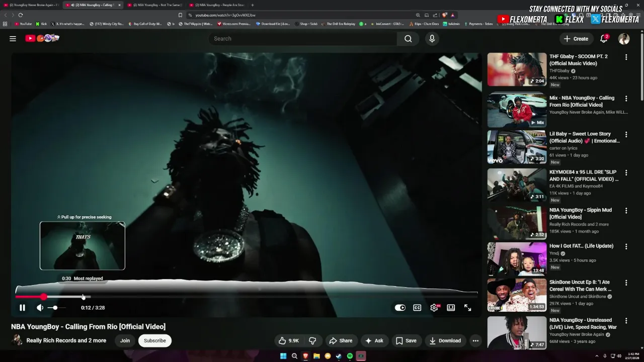The width and height of the screenshot is (644, 362).
Task: Toggle the autoplay switch in the player
Action: [400, 308]
